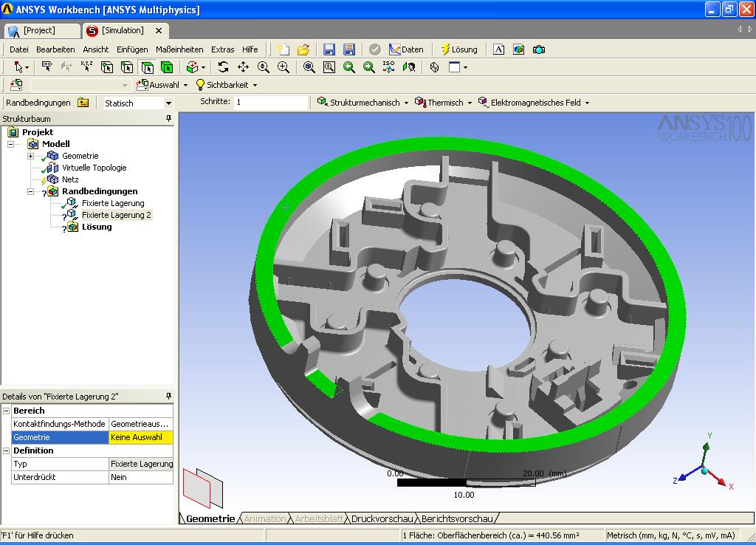
Task: Open the Datei menu
Action: [x=18, y=49]
